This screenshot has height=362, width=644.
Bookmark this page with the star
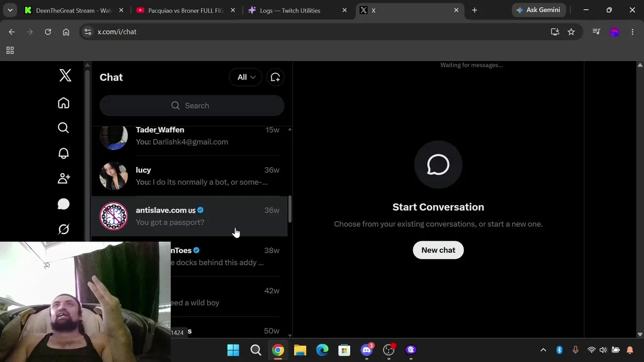571,32
